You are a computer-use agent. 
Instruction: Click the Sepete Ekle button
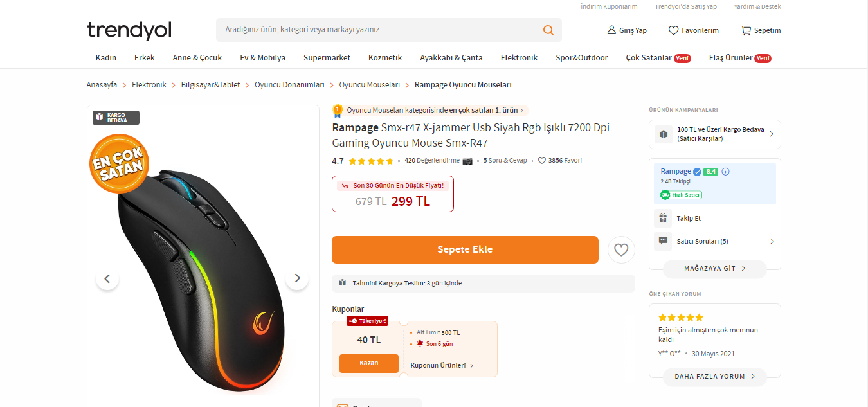click(x=465, y=249)
